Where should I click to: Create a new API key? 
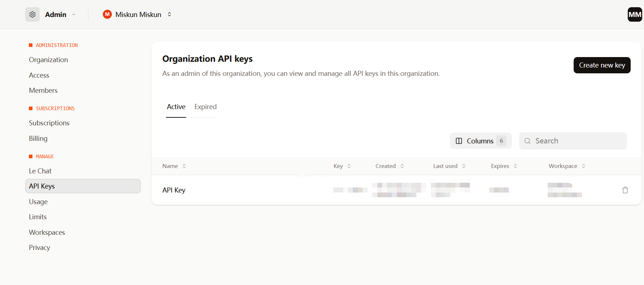tap(602, 65)
